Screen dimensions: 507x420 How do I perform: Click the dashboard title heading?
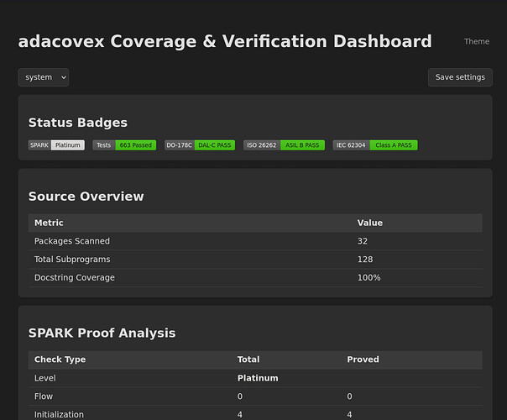point(225,41)
